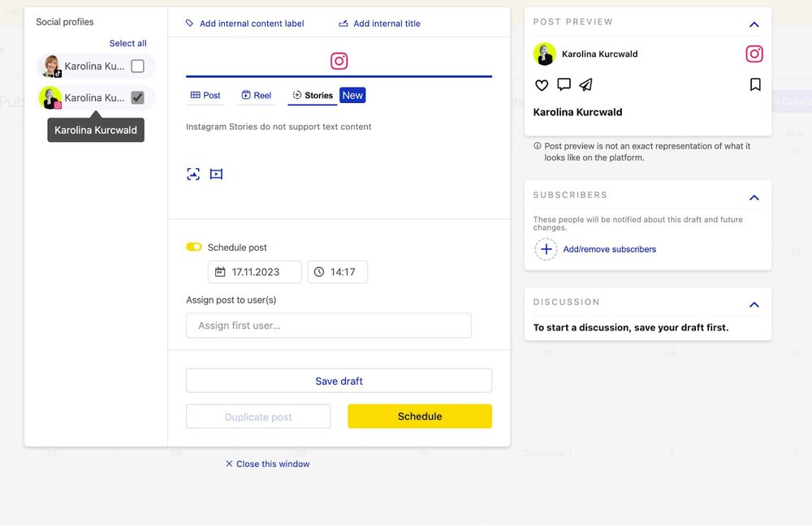
Task: Click the comment bubble icon in preview
Action: click(x=564, y=84)
